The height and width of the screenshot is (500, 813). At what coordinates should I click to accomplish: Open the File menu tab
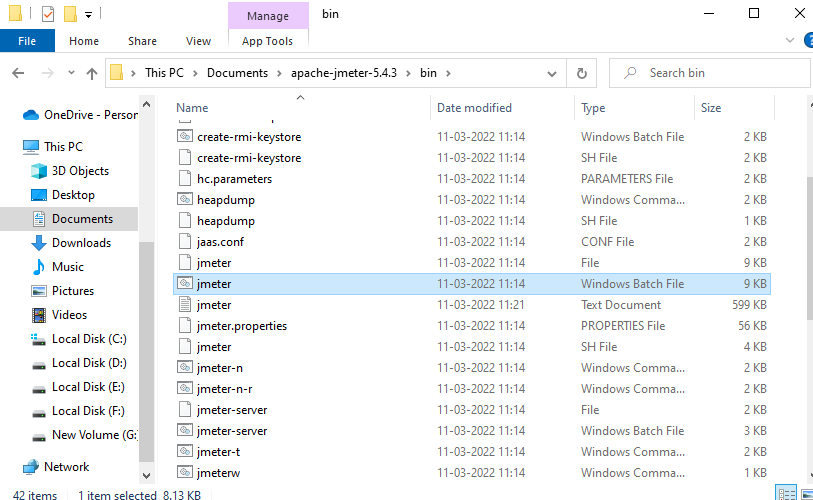(x=27, y=41)
